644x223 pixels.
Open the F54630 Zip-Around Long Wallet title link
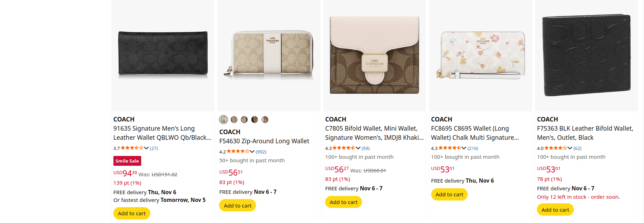pyautogui.click(x=264, y=141)
